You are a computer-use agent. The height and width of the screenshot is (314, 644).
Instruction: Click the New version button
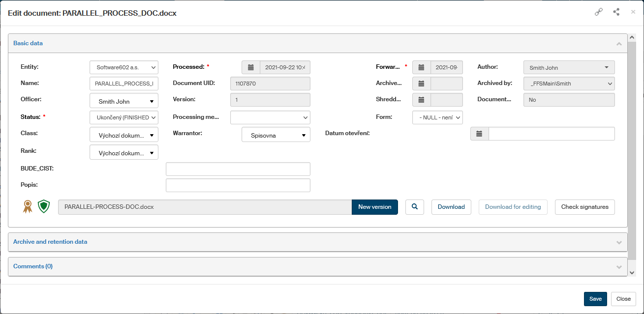tap(374, 207)
